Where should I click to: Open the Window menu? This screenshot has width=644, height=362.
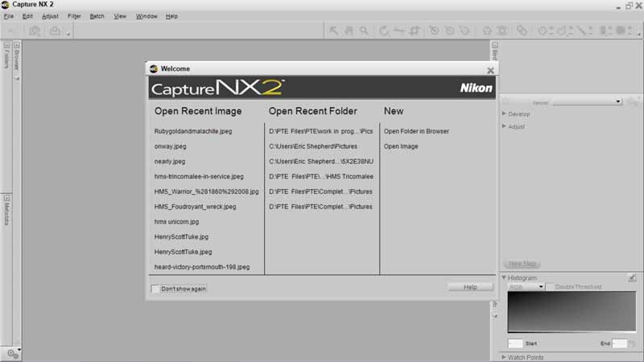click(x=147, y=16)
